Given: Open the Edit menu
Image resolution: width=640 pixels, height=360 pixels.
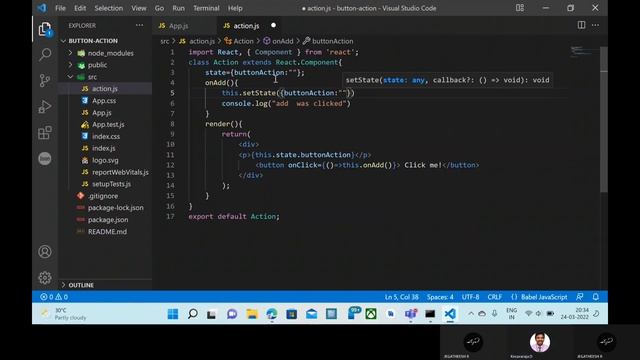Looking at the screenshot, I should click(80, 8).
